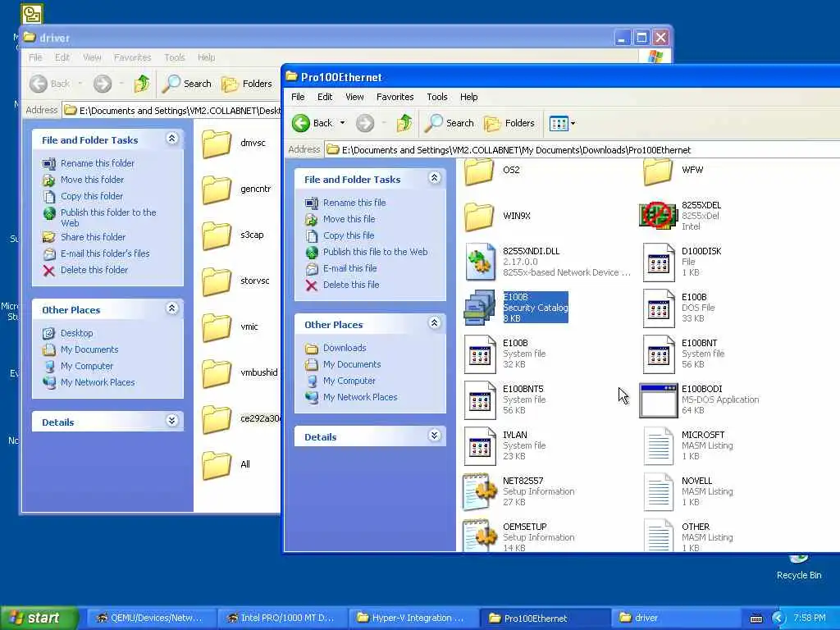
Task: Click E-mail this file link
Action: pos(349,268)
